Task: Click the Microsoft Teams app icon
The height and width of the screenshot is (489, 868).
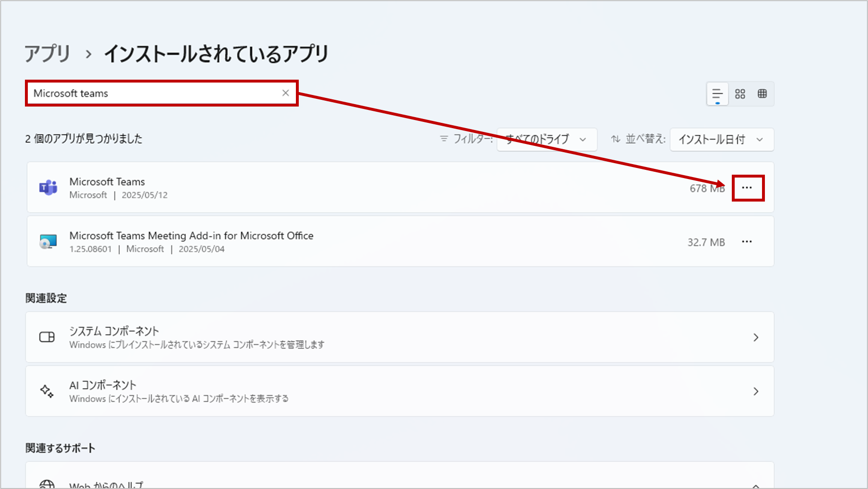Action: click(x=48, y=187)
